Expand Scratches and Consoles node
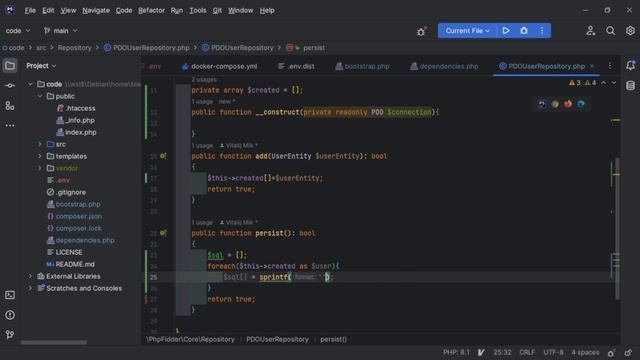640x360 pixels. [x=30, y=288]
